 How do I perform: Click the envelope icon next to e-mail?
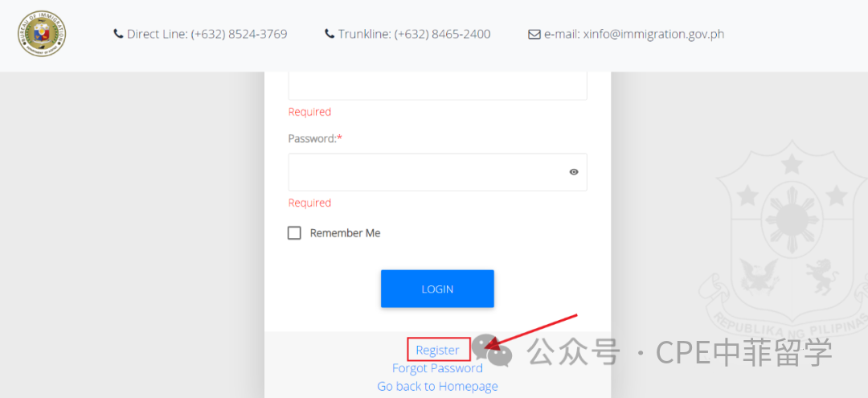coord(534,35)
